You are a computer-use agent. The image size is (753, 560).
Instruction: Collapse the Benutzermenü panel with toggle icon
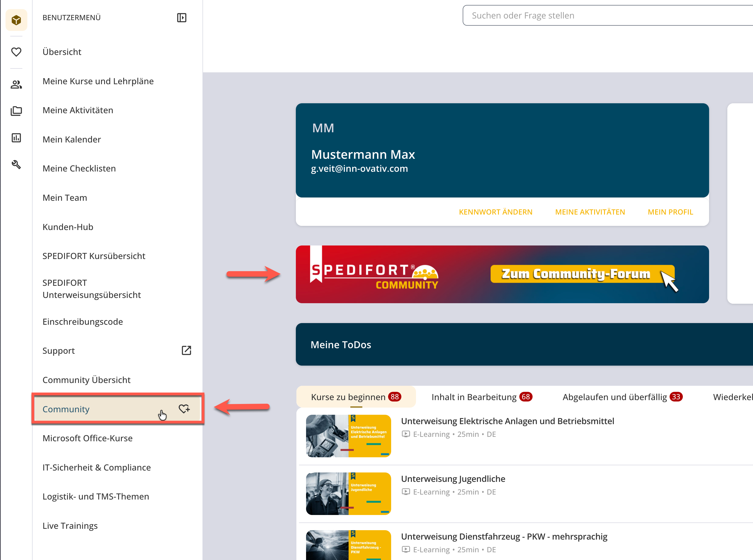(182, 18)
